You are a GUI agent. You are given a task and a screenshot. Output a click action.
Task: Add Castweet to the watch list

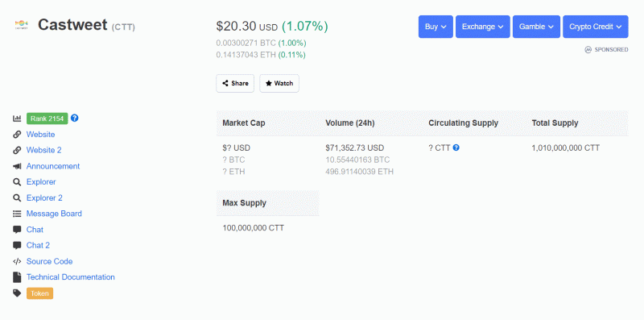[279, 83]
